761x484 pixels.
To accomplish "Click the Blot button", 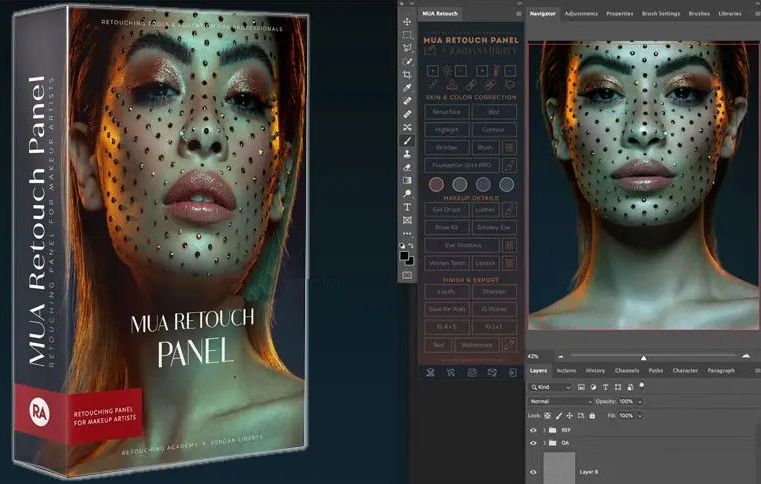I will coord(494,112).
